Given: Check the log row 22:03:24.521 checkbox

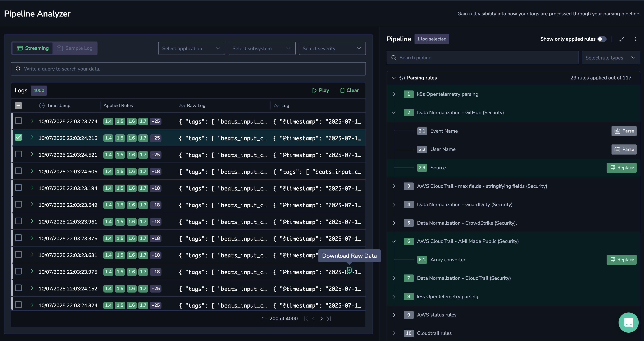Looking at the screenshot, I should coord(18,154).
